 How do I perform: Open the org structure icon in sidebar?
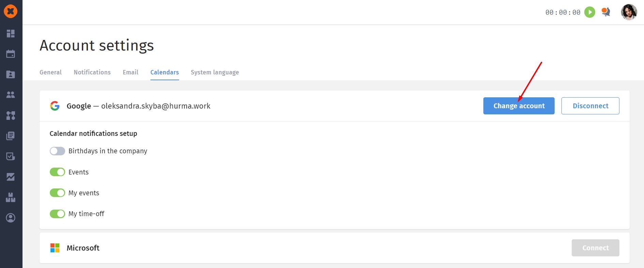pyautogui.click(x=11, y=115)
